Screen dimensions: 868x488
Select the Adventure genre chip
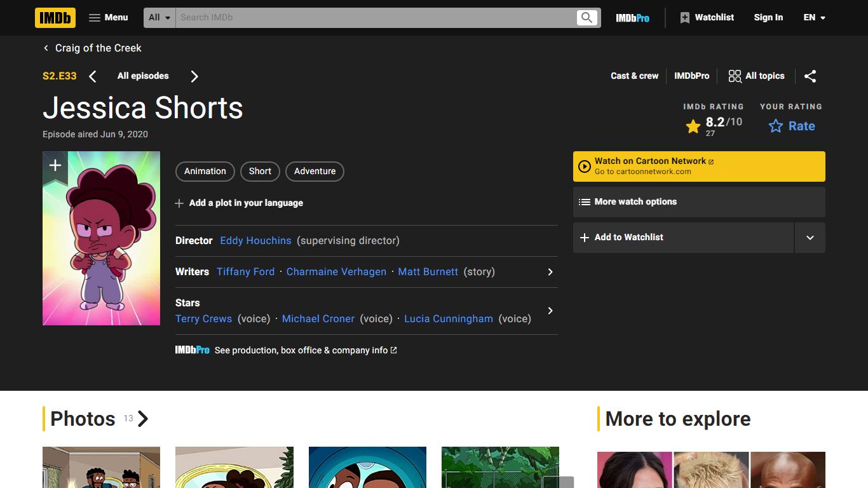tap(315, 172)
